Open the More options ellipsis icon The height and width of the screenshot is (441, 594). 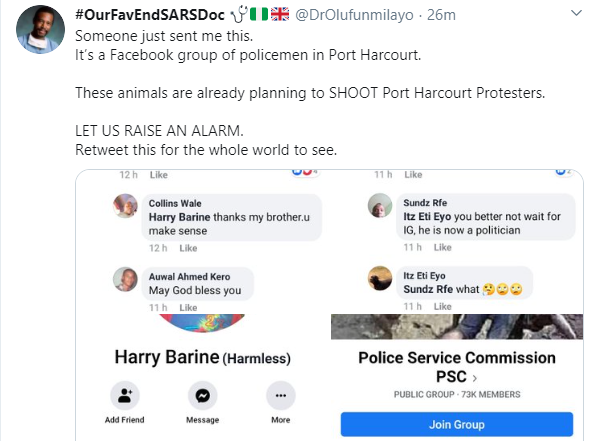pyautogui.click(x=281, y=396)
